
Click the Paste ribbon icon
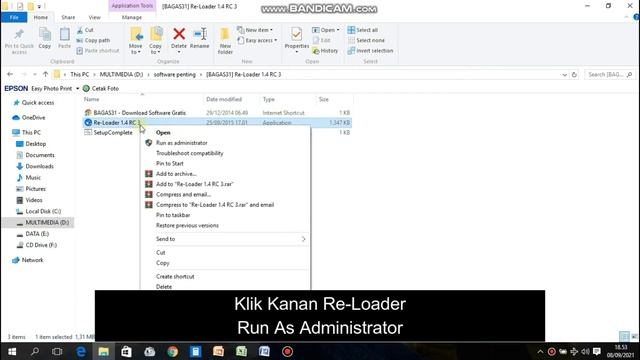[64, 38]
